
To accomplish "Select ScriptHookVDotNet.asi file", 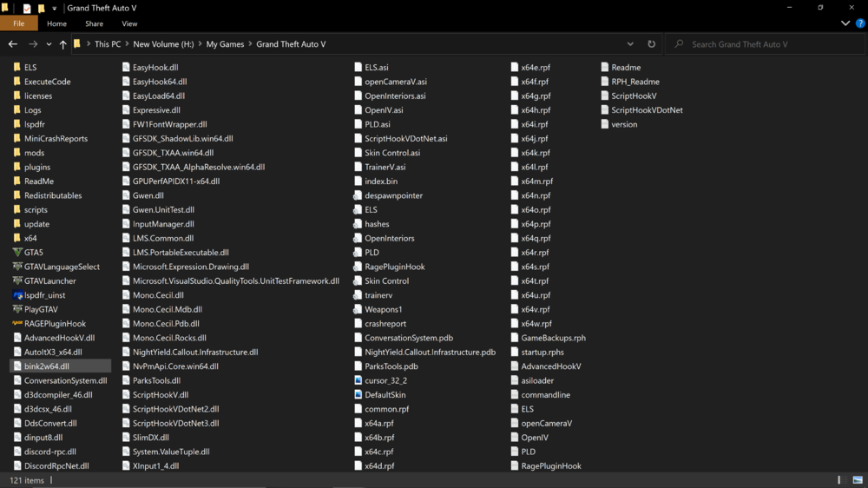I will pyautogui.click(x=401, y=138).
